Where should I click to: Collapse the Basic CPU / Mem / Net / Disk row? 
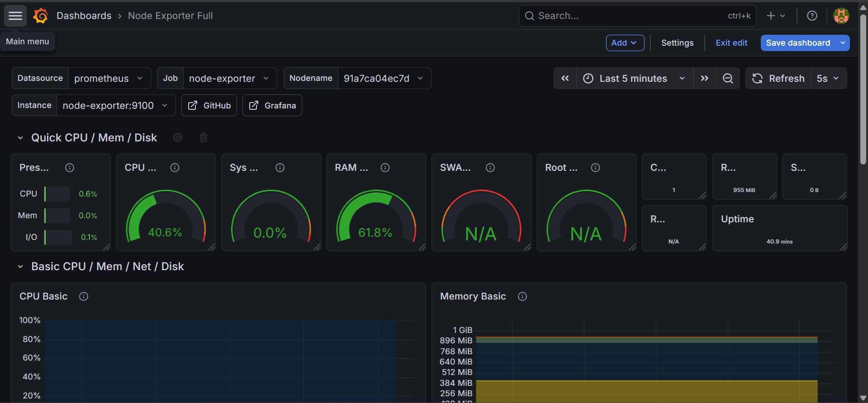click(x=20, y=267)
